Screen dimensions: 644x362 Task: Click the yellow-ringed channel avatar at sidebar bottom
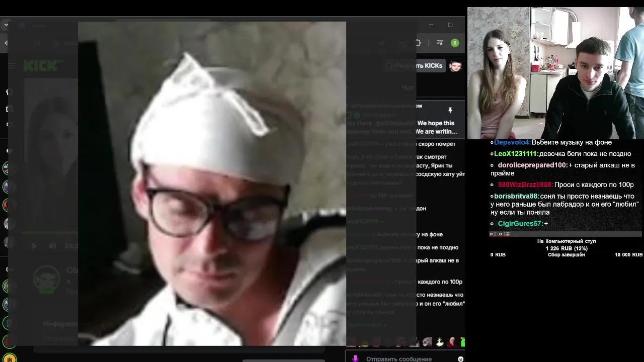coord(10,358)
